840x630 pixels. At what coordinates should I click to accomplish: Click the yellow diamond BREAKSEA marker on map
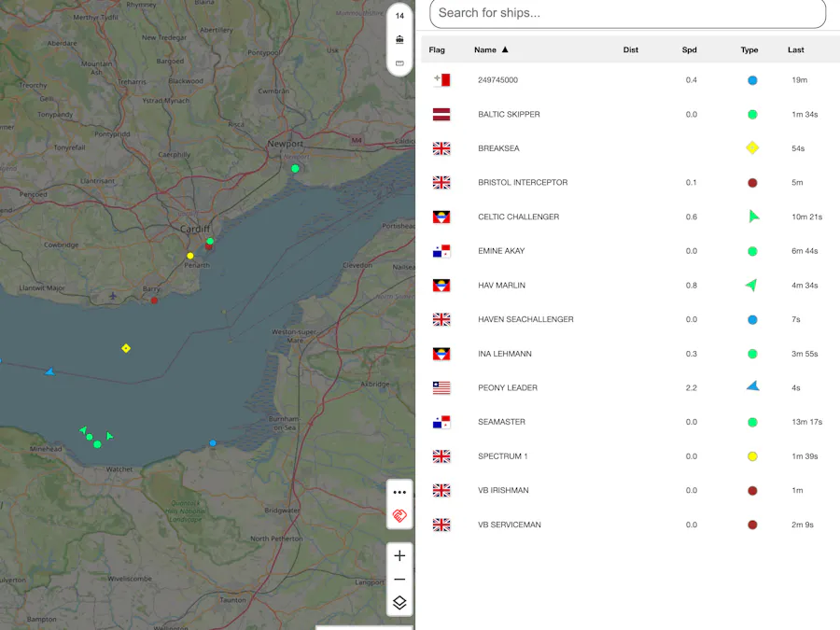tap(126, 348)
